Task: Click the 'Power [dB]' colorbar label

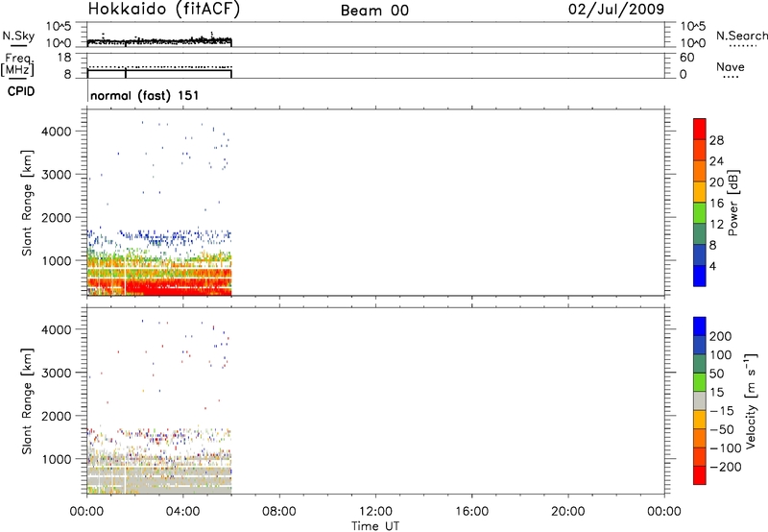Action: pos(732,203)
